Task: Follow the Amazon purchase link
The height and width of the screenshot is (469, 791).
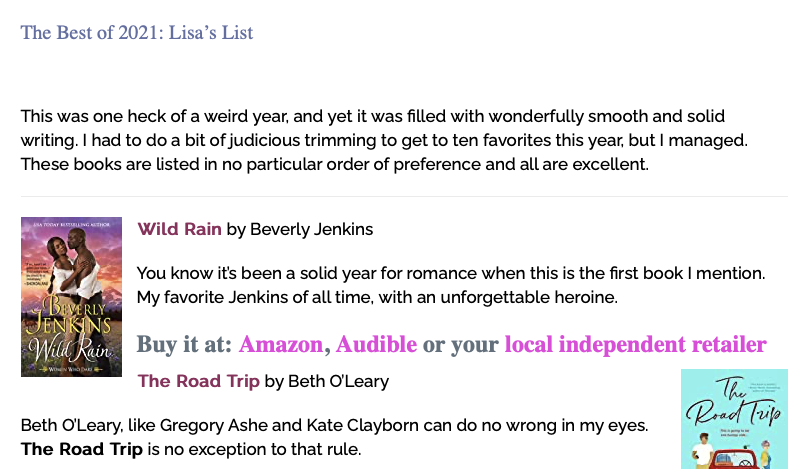Action: 281,345
